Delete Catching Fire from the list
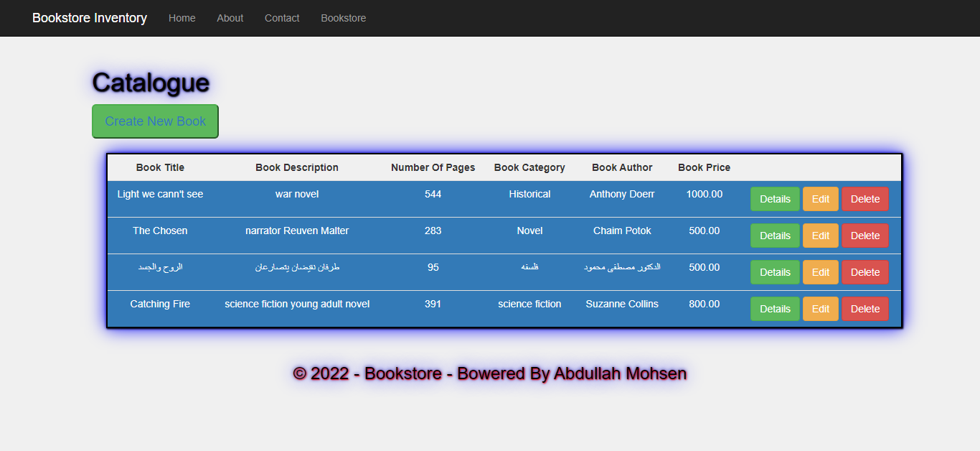 (x=864, y=308)
